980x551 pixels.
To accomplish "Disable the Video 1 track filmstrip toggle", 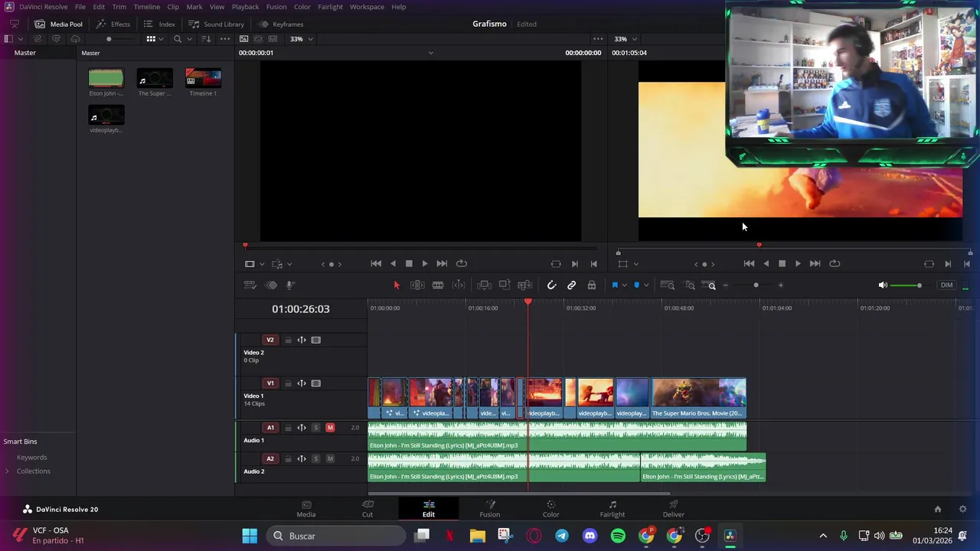I will (x=315, y=383).
